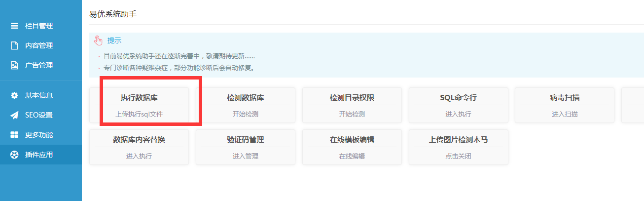This screenshot has height=201, width=644.
Task: Click the 广告管理 menu label
Action: [39, 65]
